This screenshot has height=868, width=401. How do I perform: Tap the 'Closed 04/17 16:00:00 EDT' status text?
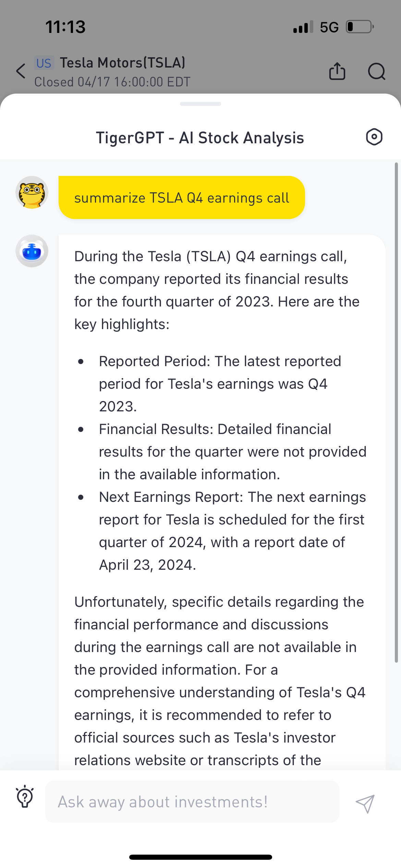coord(112,82)
